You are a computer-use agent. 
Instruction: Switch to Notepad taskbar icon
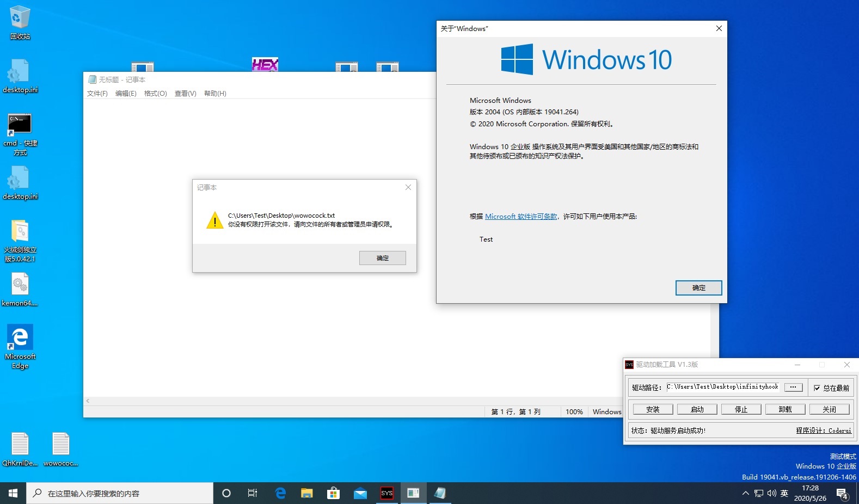tap(440, 493)
